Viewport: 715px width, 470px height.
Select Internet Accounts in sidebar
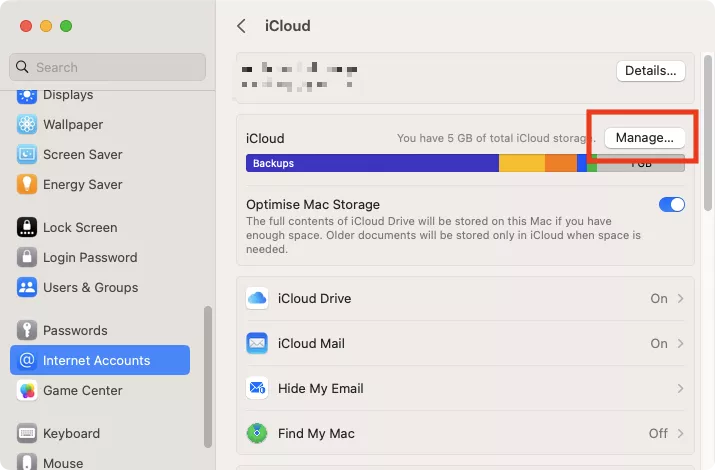(99, 360)
